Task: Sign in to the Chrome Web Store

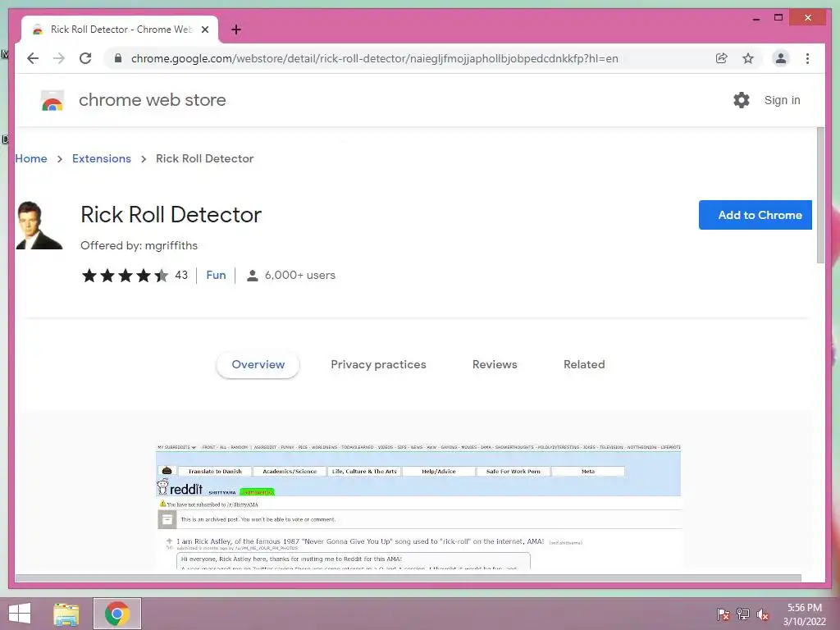Action: pos(782,100)
